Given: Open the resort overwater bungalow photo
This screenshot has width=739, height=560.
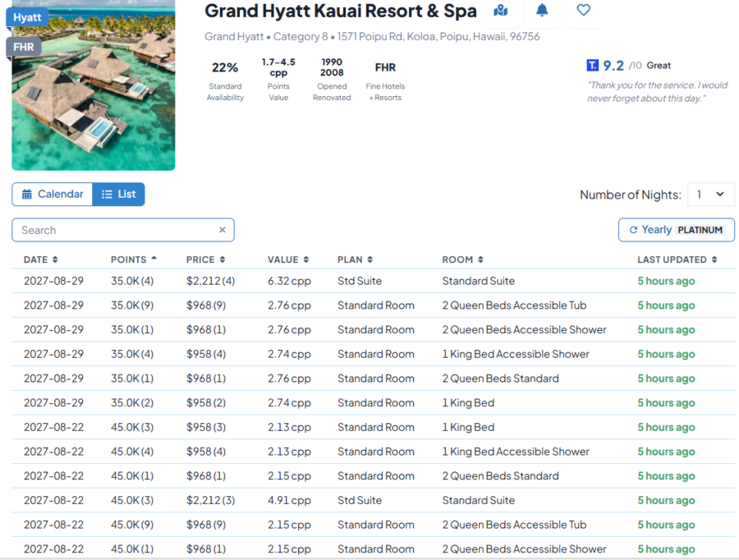Looking at the screenshot, I should (94, 85).
